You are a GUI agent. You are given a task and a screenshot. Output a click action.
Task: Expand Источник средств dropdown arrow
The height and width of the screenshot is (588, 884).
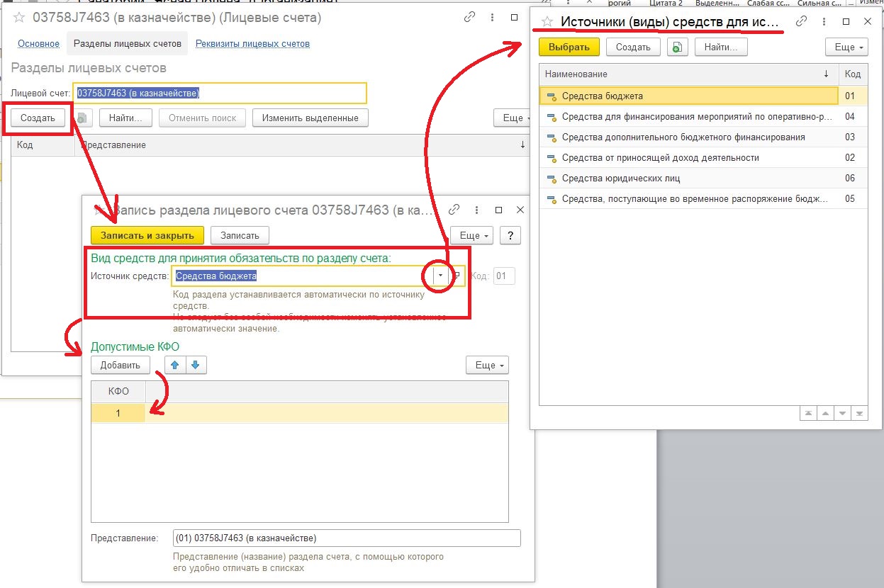click(x=441, y=276)
